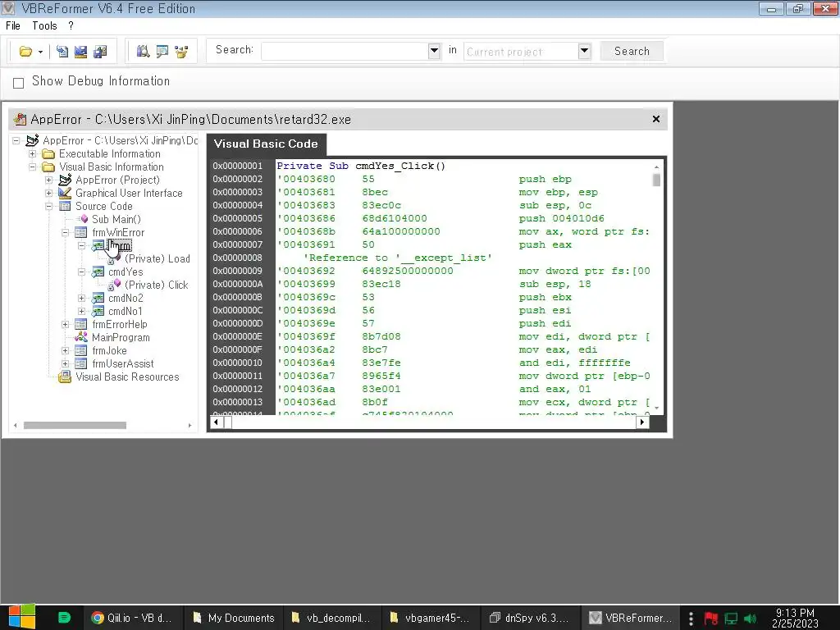Click the code pane scroll right arrow
This screenshot has width=840, height=630.
641,422
